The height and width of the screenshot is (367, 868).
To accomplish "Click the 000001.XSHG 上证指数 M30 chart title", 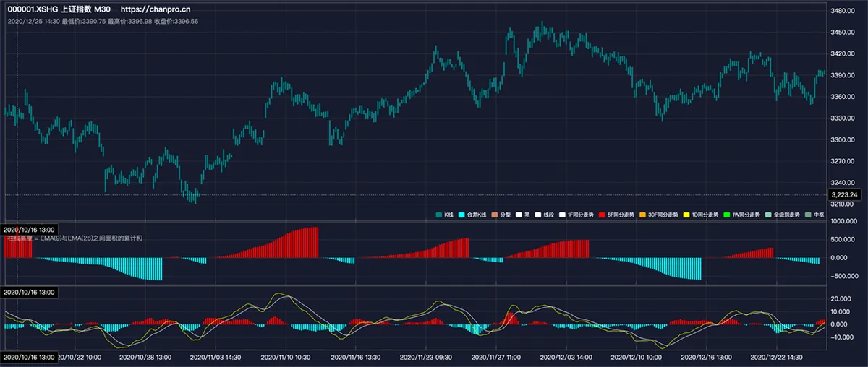I will click(x=59, y=10).
